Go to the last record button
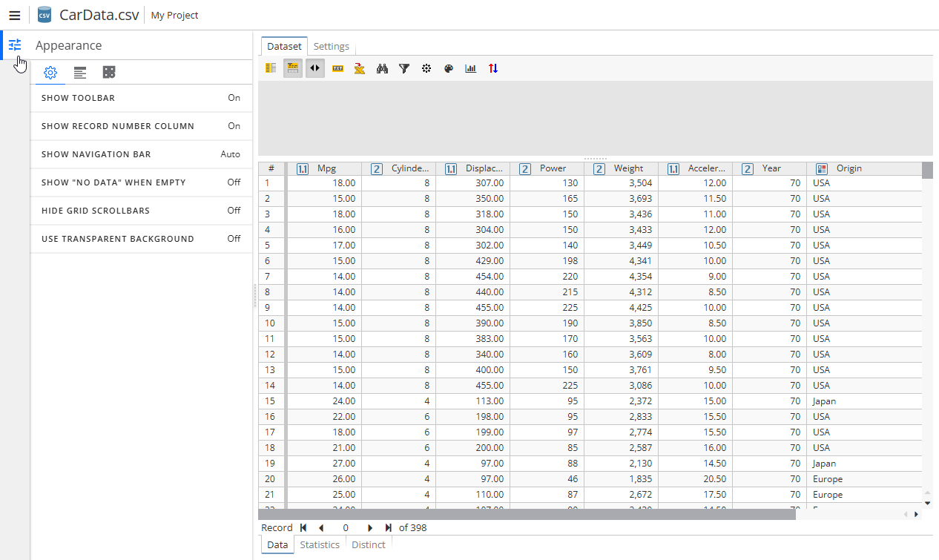This screenshot has height=560, width=939. (389, 528)
